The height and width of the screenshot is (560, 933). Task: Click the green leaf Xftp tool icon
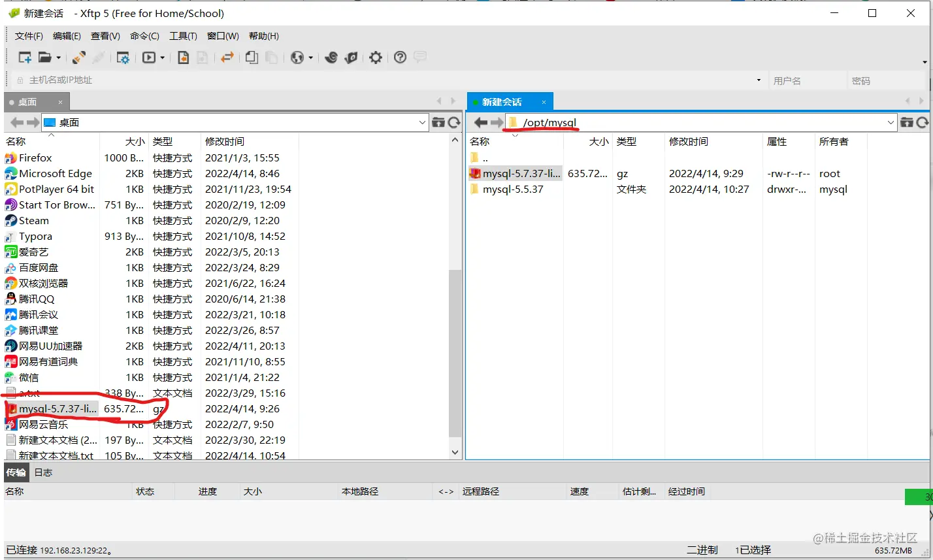click(x=351, y=58)
